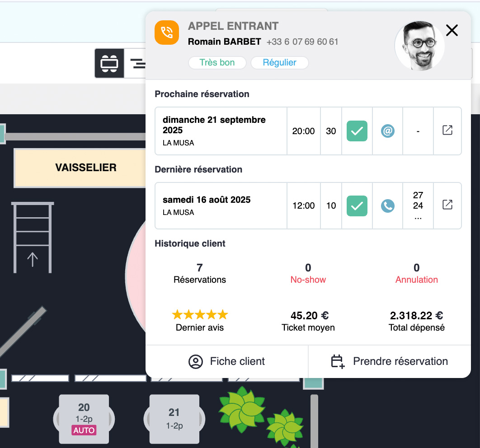Click the five-star Dernier avis rating
480x448 pixels.
200,315
